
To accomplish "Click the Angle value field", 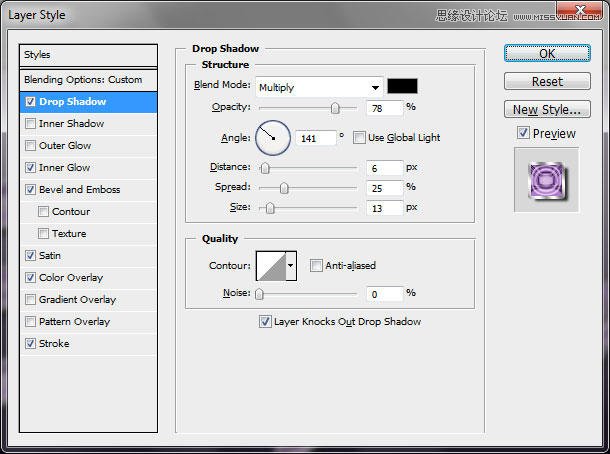I will click(x=316, y=138).
